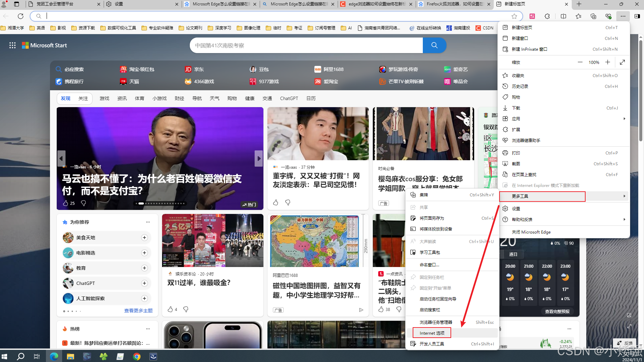Image resolution: width=644 pixels, height=362 pixels.
Task: Open the Collections toolbar icon
Action: point(593,16)
